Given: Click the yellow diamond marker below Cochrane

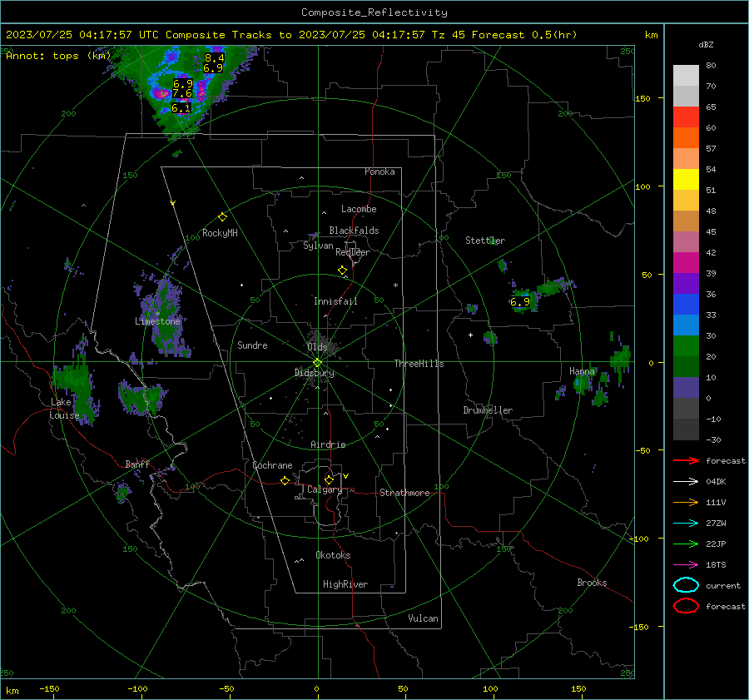Looking at the screenshot, I should tap(285, 481).
